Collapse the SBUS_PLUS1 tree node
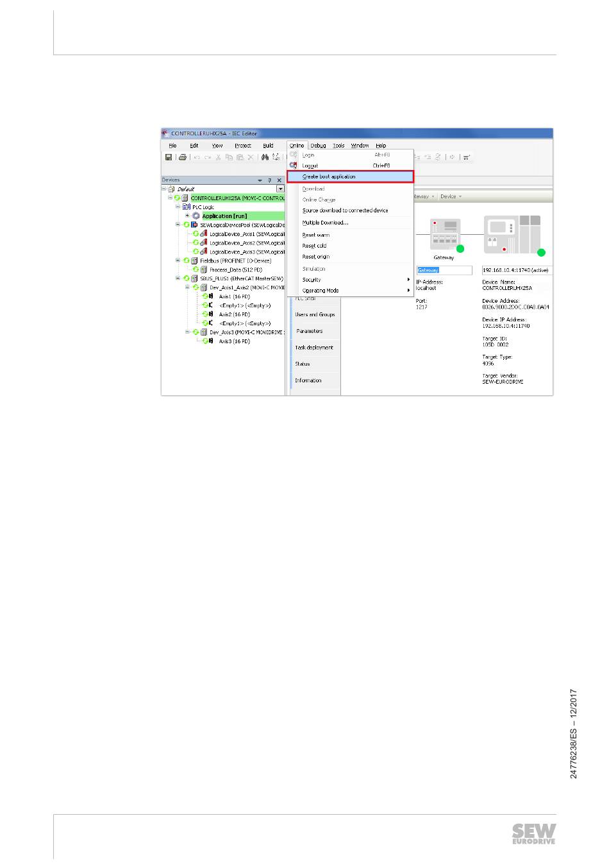This screenshot has height=868, width=609. 178,278
